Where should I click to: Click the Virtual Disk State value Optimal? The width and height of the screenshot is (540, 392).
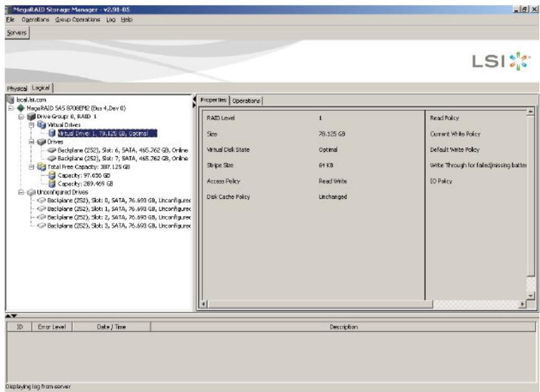328,150
